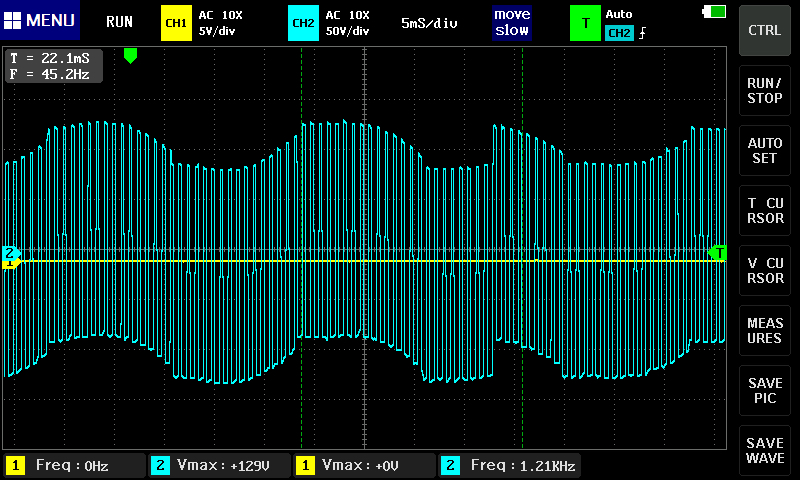Click the CH2 ground level marker on left
800x480 pixels.
coord(11,253)
